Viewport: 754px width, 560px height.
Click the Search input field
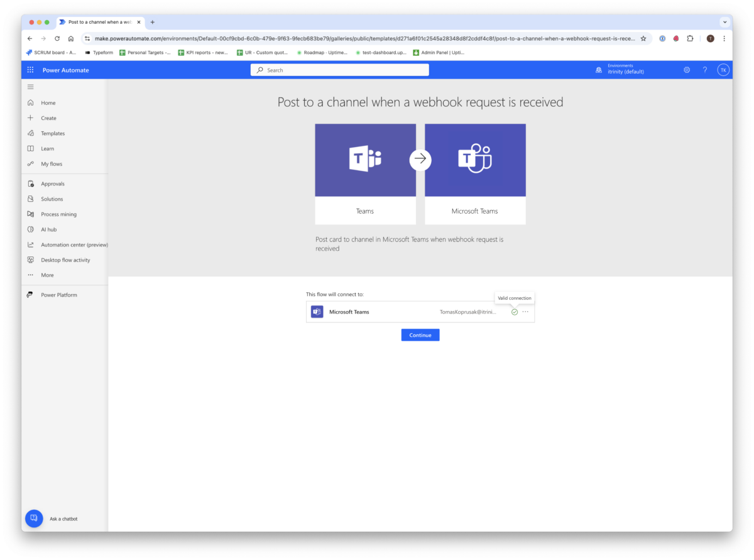(x=339, y=70)
